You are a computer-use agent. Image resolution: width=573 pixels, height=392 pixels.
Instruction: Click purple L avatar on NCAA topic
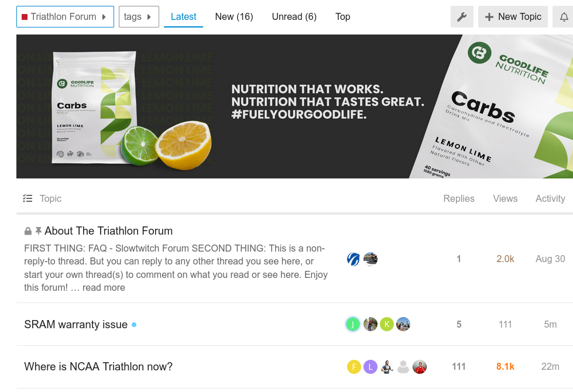pos(370,367)
